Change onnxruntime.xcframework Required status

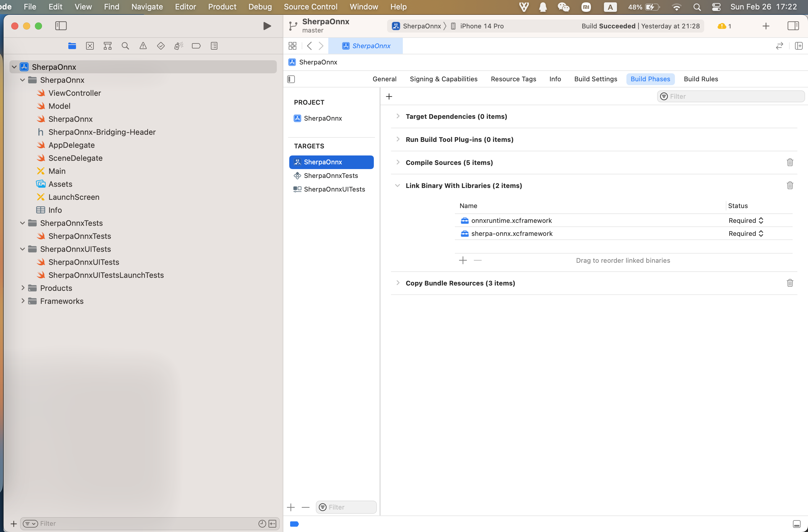(746, 220)
